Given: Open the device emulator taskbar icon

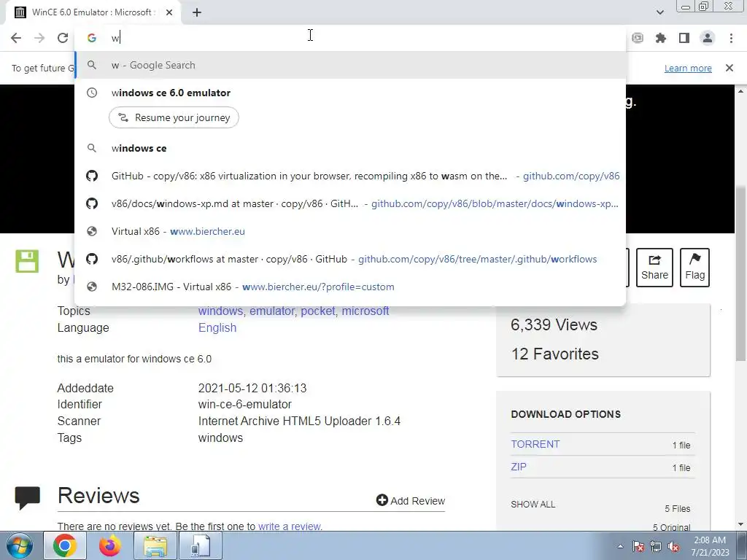Looking at the screenshot, I should [x=201, y=545].
